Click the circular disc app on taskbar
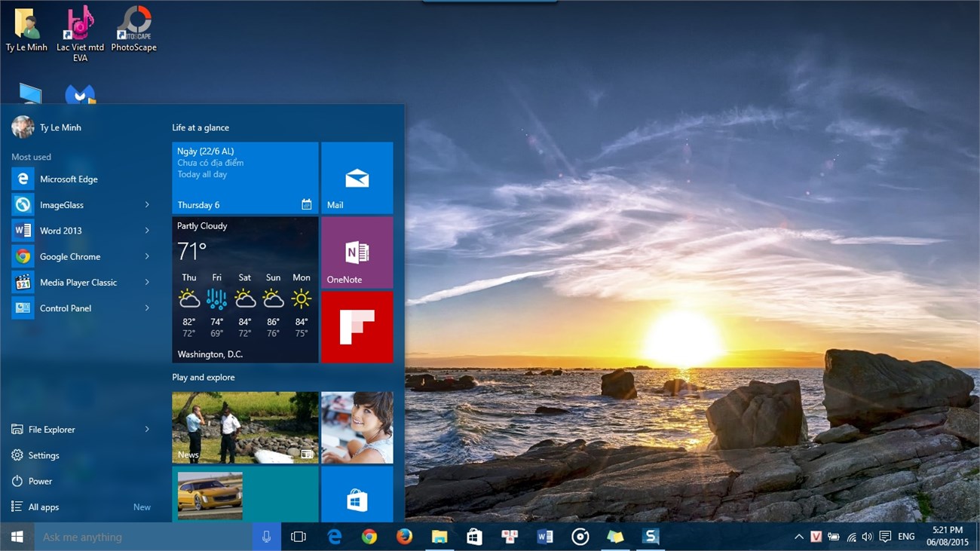The width and height of the screenshot is (980, 551). (580, 537)
